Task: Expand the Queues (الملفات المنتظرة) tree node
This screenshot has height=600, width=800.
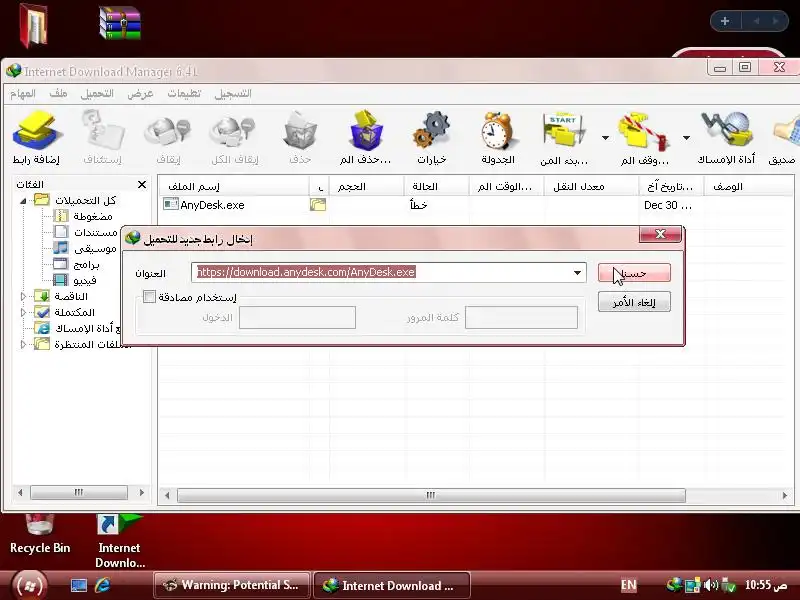Action: [23, 344]
